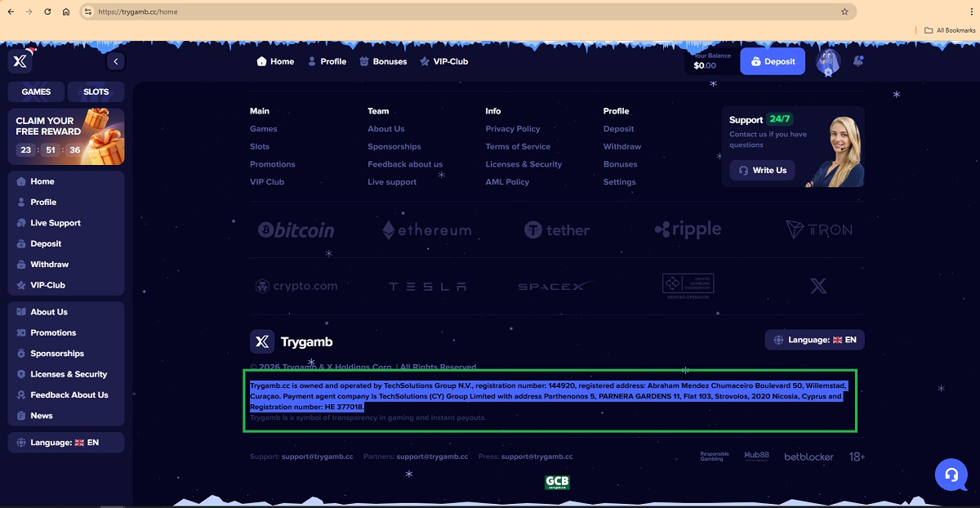Click the Claim Your Free Reward banner

point(65,136)
